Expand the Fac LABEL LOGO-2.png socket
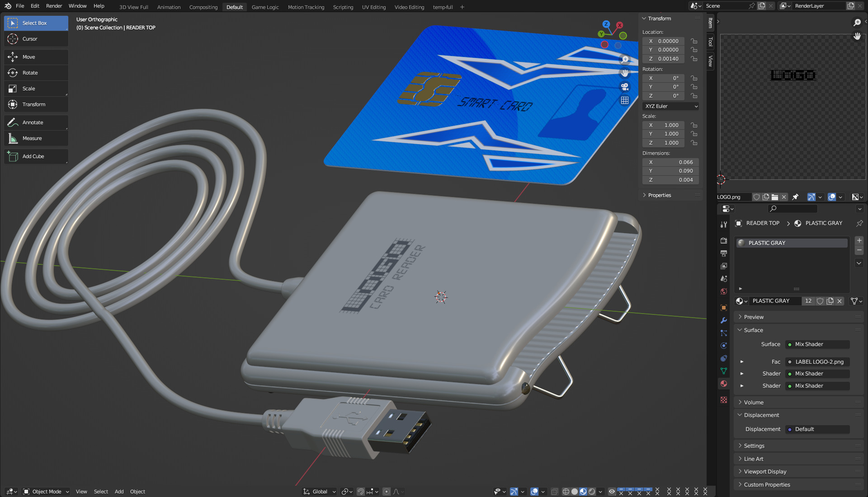Screen dimensions: 868x497 tap(742, 362)
